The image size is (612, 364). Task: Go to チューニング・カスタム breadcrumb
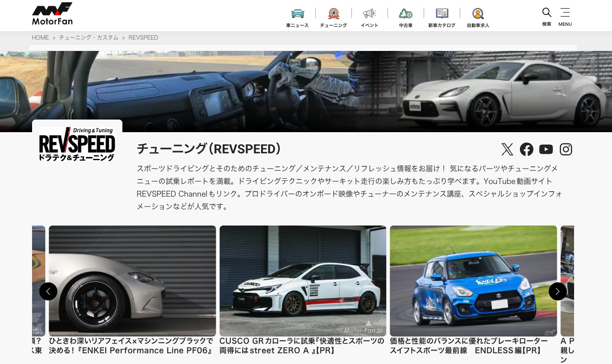click(89, 37)
